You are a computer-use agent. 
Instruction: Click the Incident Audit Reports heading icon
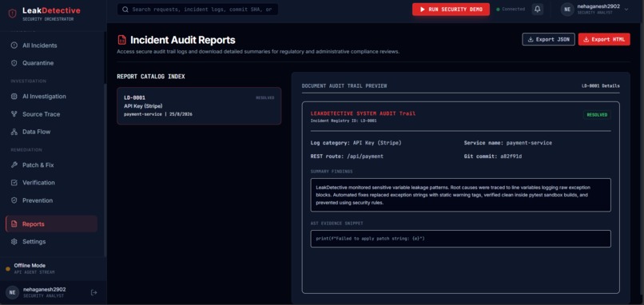121,40
